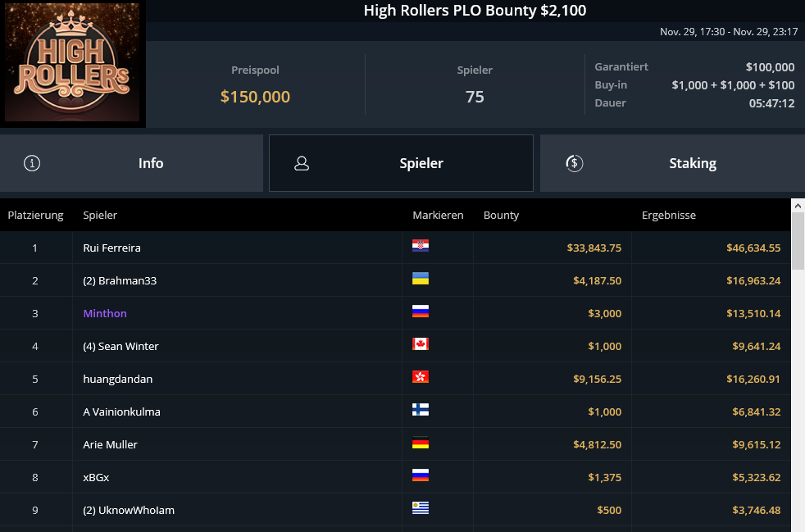Screen dimensions: 805x532
Task: Click the Staking dollar icon
Action: click(575, 163)
